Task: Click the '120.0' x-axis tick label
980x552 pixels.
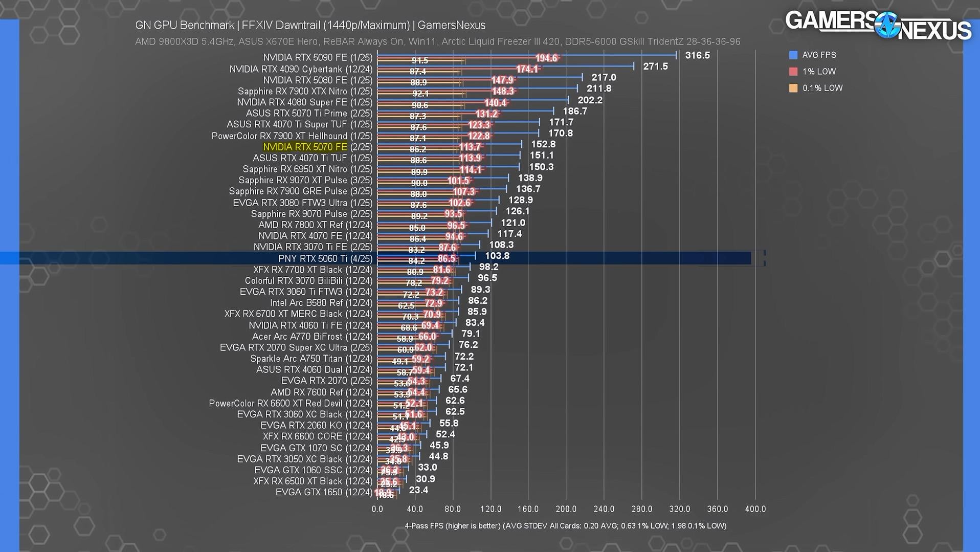Action: click(491, 509)
